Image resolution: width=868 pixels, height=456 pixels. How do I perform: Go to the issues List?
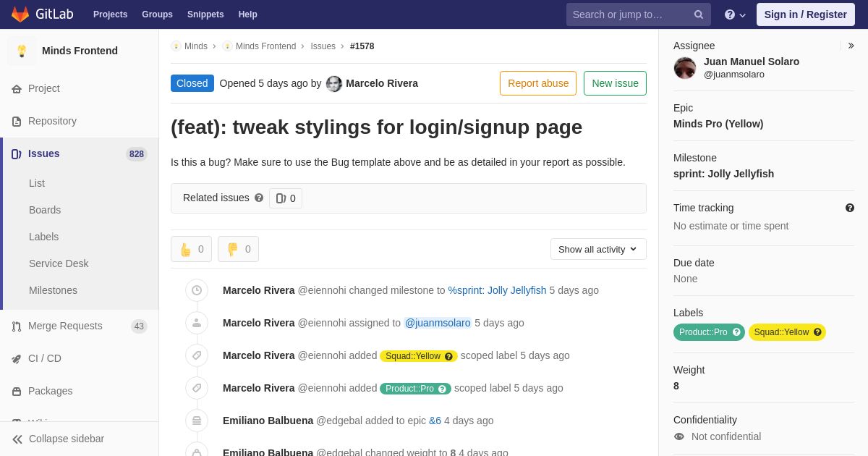tap(37, 183)
